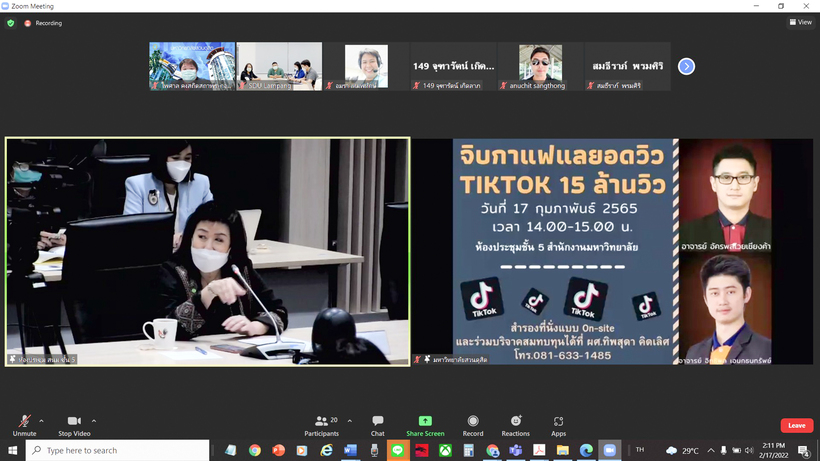820x461 pixels.
Task: Select the first participant thumbnail with building background
Action: (x=192, y=66)
